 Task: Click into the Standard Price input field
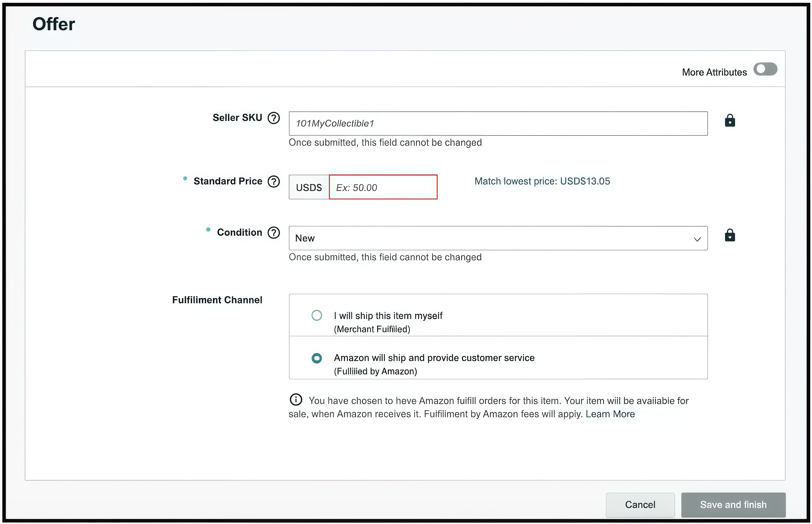[383, 187]
